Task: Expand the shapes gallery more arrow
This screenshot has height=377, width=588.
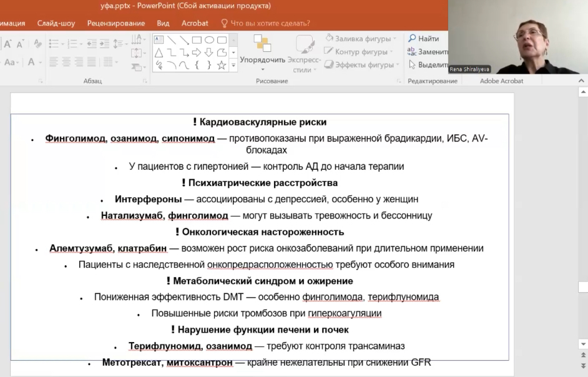Action: pyautogui.click(x=233, y=64)
